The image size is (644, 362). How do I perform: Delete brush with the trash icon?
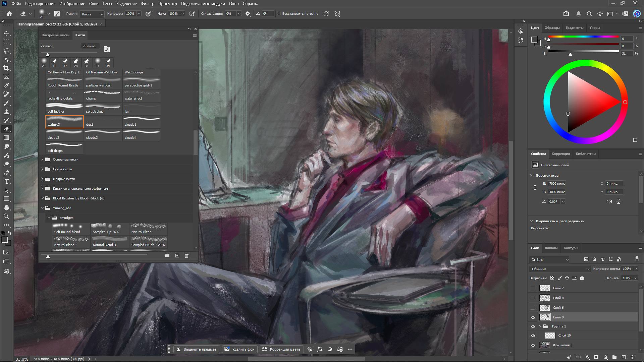tap(187, 256)
